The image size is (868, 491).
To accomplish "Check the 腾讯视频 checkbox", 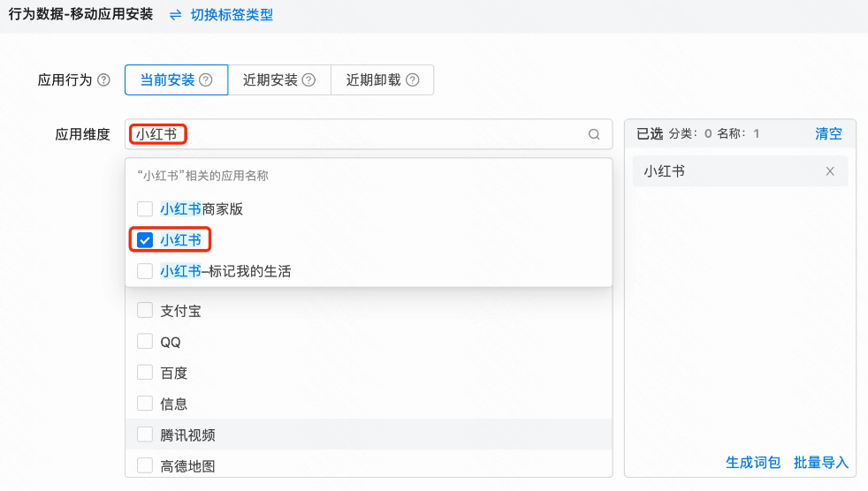I will [145, 434].
